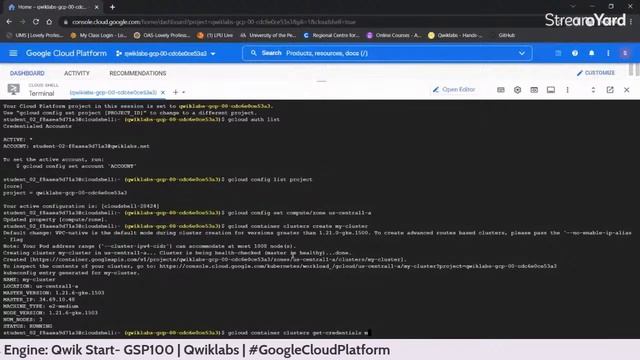Click the Cloud Shell web preview icon
This screenshot has width=640, height=360.
click(534, 90)
